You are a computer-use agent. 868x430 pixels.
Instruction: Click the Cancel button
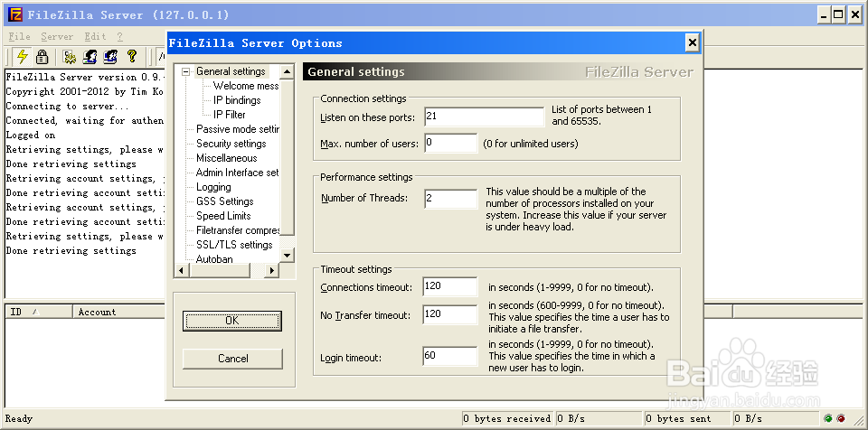click(x=232, y=359)
